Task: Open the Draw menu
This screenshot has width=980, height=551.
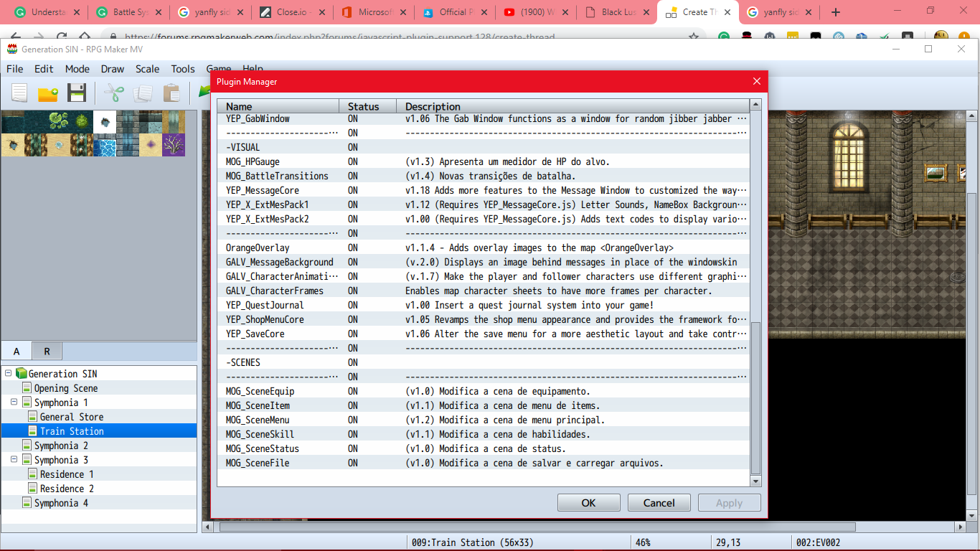Action: click(113, 69)
